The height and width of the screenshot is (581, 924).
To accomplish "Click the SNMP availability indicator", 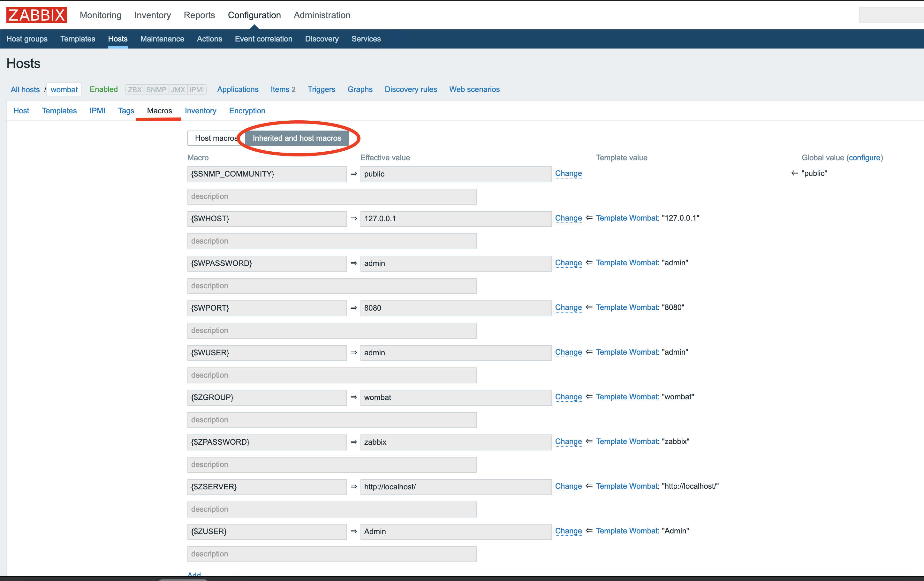I will 156,89.
